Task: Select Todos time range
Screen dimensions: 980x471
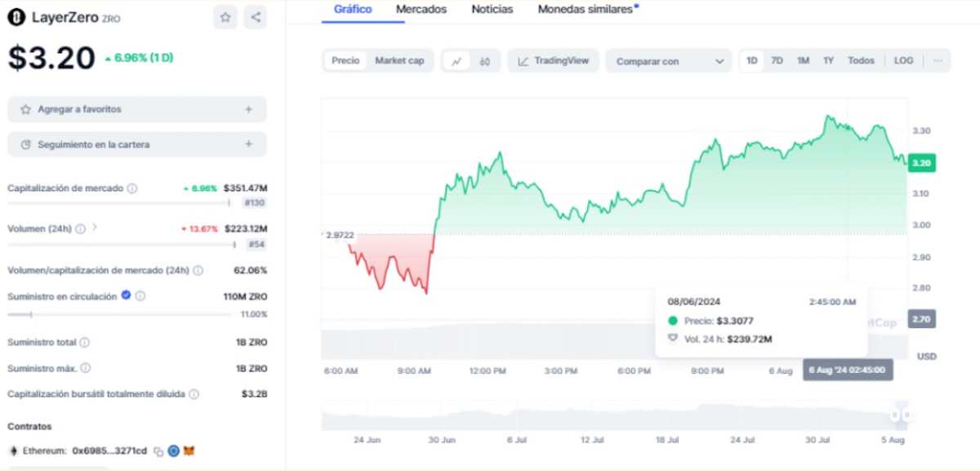Action: point(861,60)
